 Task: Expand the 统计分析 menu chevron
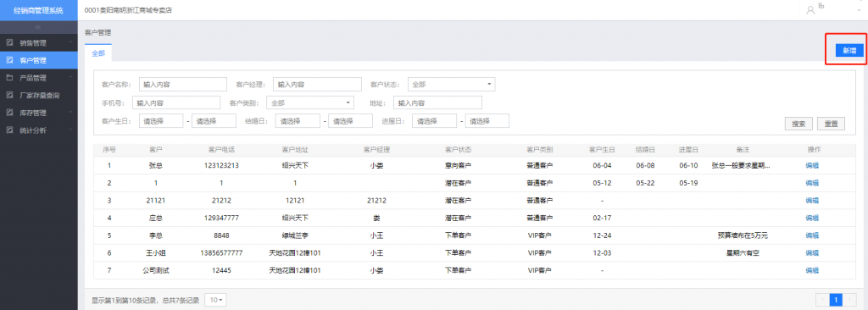70,130
